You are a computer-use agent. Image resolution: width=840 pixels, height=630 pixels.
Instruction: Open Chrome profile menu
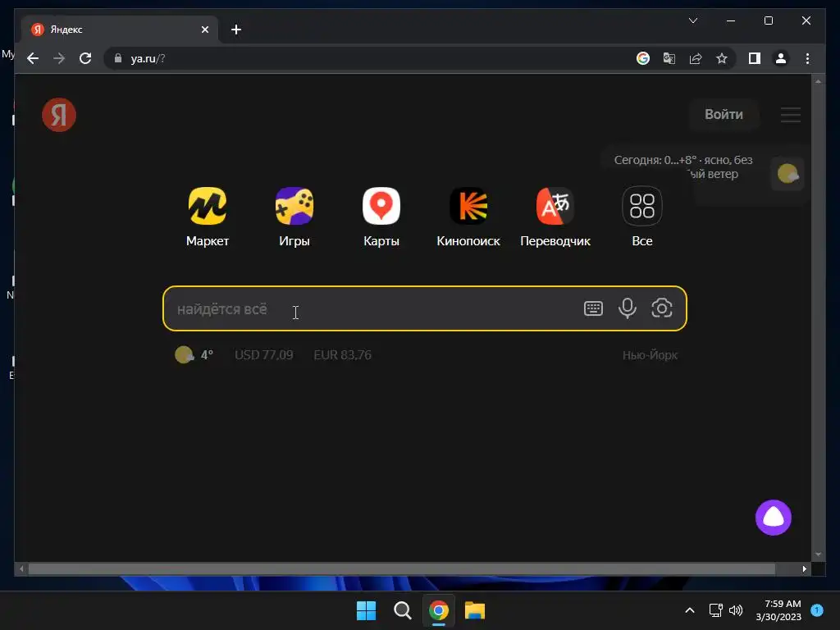[781, 58]
